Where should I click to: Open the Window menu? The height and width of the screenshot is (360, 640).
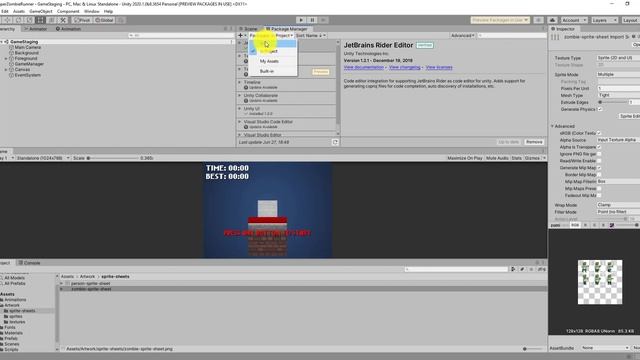pyautogui.click(x=91, y=11)
